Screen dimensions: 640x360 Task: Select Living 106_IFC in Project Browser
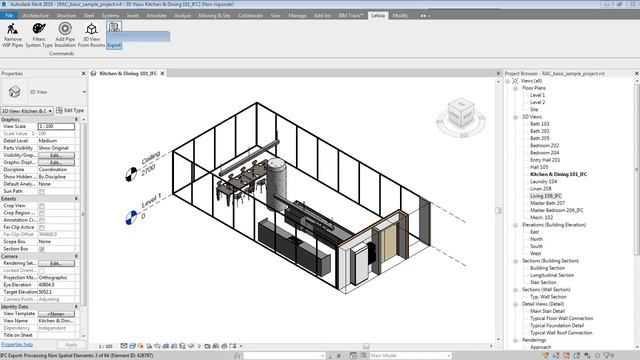coord(546,196)
